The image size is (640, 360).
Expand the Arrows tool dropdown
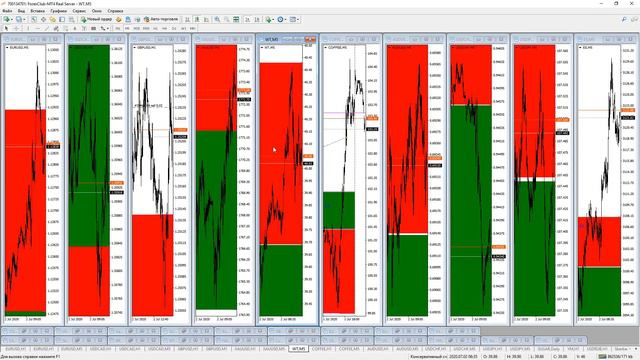tap(107, 28)
